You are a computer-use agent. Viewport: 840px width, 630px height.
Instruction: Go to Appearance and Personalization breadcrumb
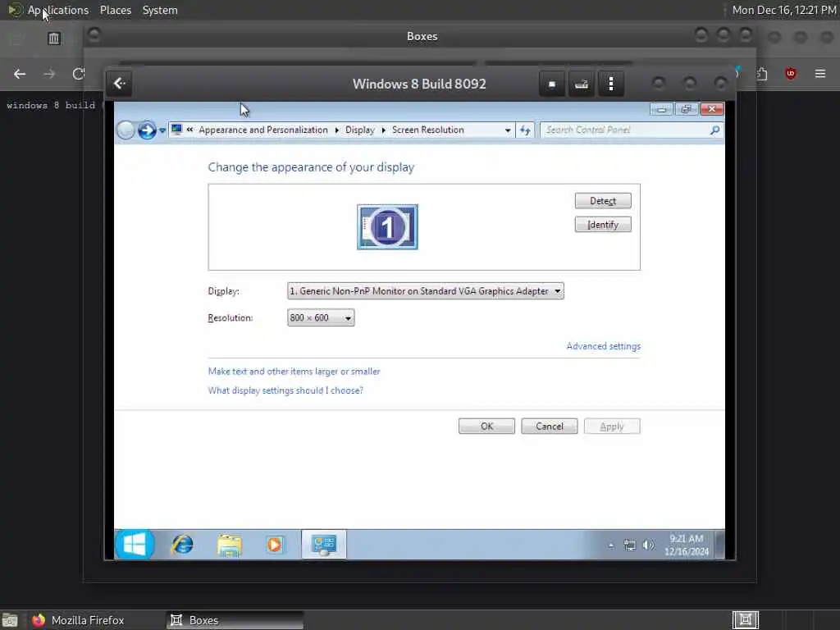[263, 130]
